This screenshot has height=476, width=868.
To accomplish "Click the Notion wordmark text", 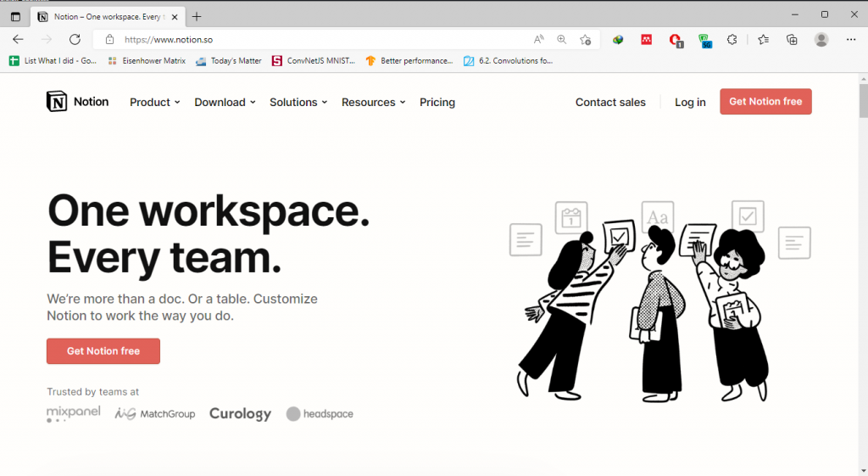I will pos(91,102).
